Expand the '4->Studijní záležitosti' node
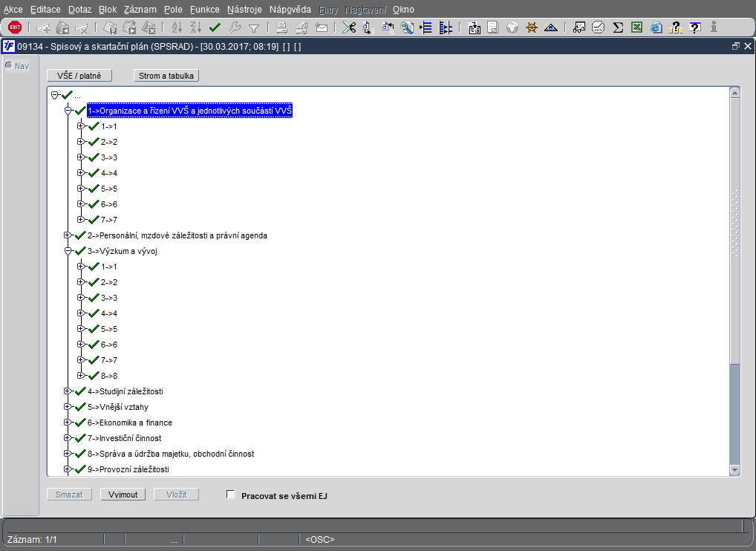The height and width of the screenshot is (551, 756). 68,391
